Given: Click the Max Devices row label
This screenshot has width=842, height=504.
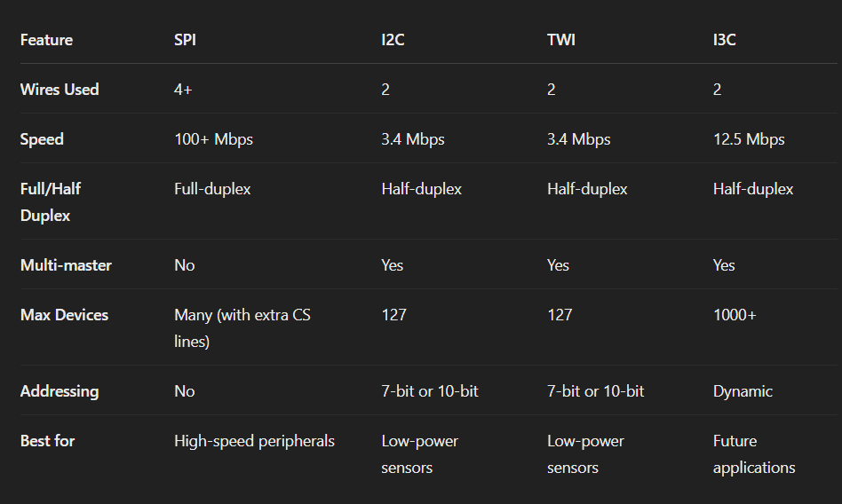Looking at the screenshot, I should click(x=64, y=314).
